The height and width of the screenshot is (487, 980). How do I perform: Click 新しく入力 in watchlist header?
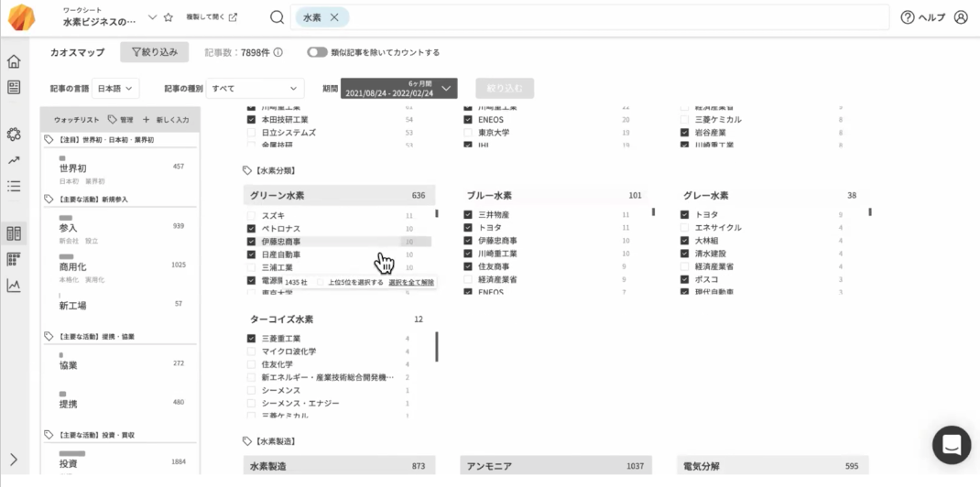(172, 119)
